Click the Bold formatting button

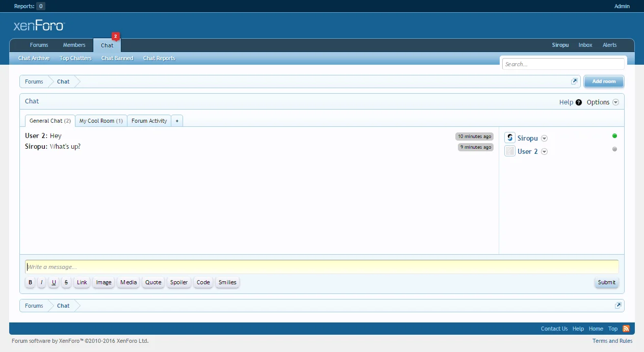tap(30, 282)
